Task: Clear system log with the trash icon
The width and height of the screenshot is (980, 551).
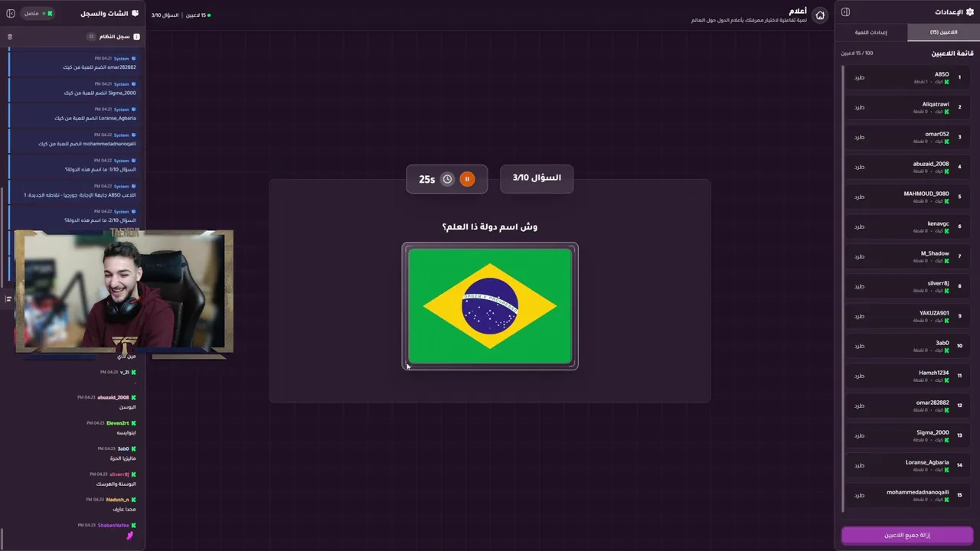Action: 10,37
